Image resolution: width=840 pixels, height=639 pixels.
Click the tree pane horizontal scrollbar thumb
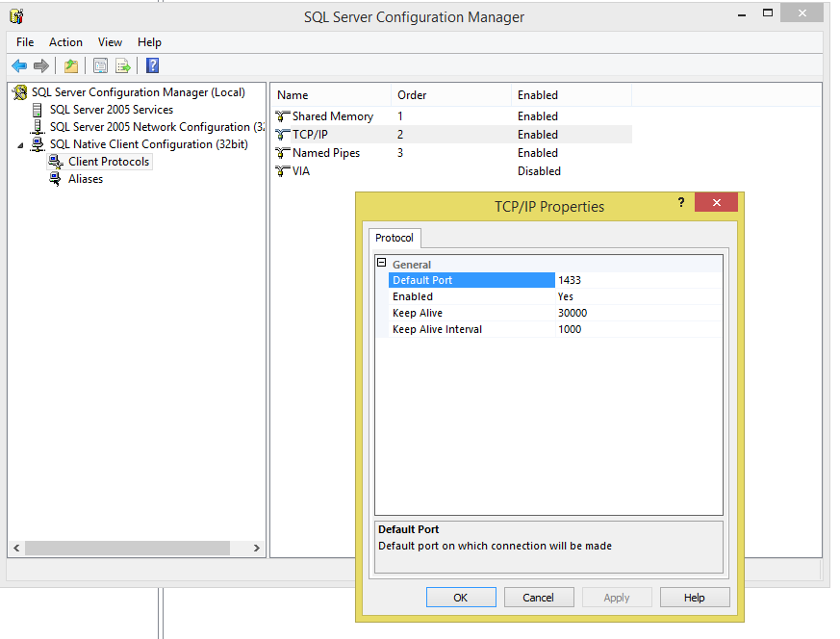pyautogui.click(x=128, y=548)
